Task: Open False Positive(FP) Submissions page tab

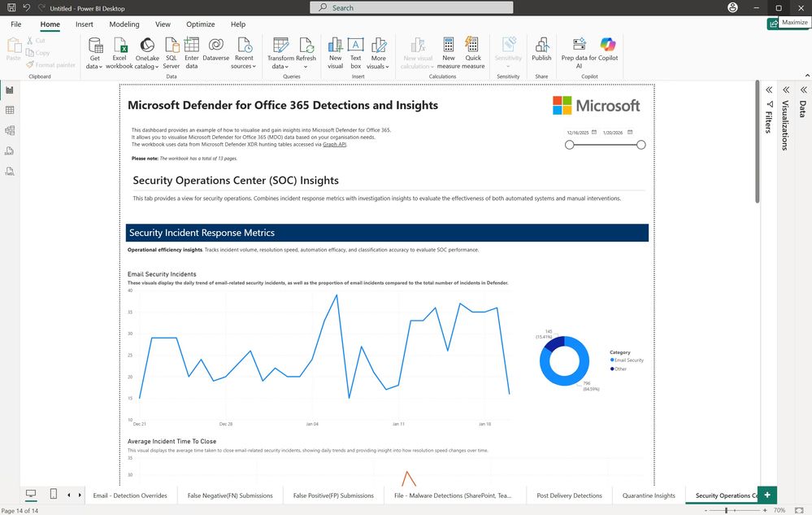Action: (333, 495)
